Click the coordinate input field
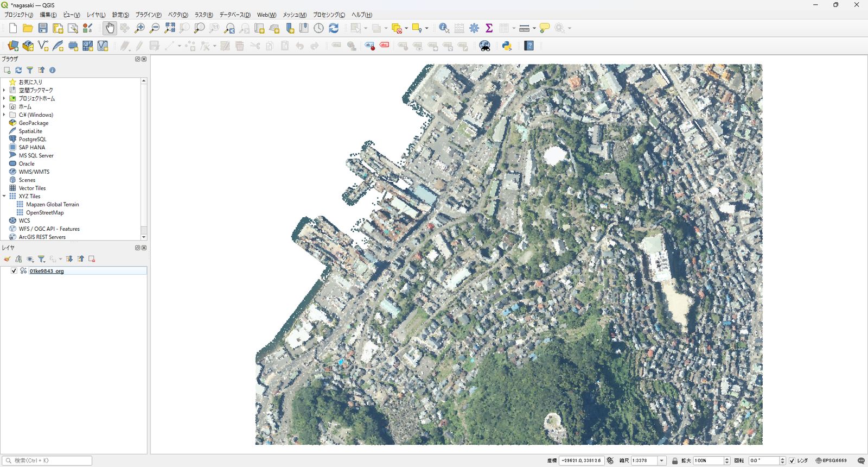This screenshot has width=868, height=467. (582, 460)
